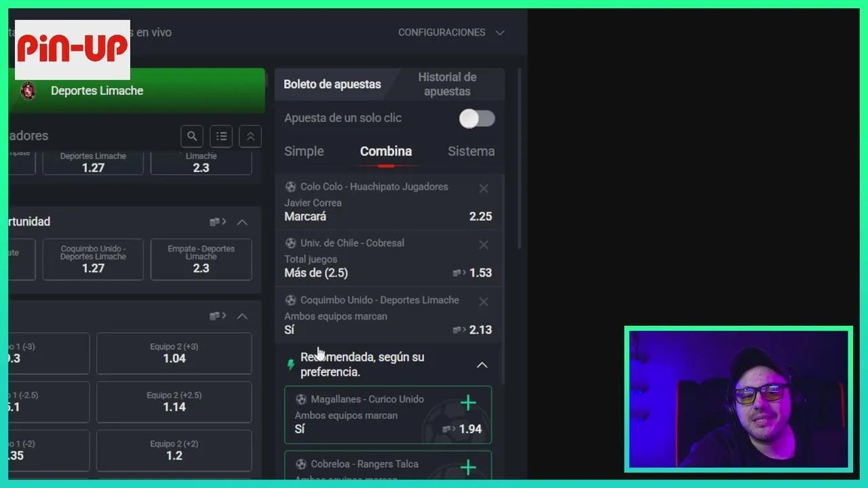Select the Sistema bet type tab
The height and width of the screenshot is (488, 868).
coord(471,151)
